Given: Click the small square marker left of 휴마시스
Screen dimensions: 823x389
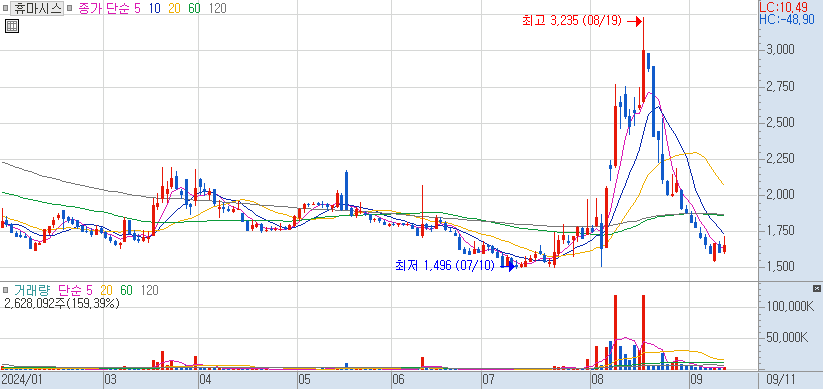Looking at the screenshot, I should (x=4, y=9).
